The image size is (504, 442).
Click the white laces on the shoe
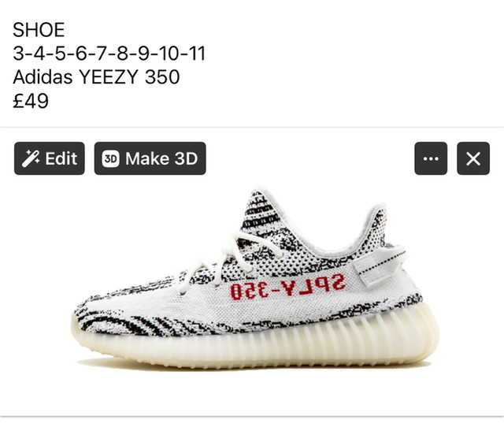pyautogui.click(x=230, y=261)
